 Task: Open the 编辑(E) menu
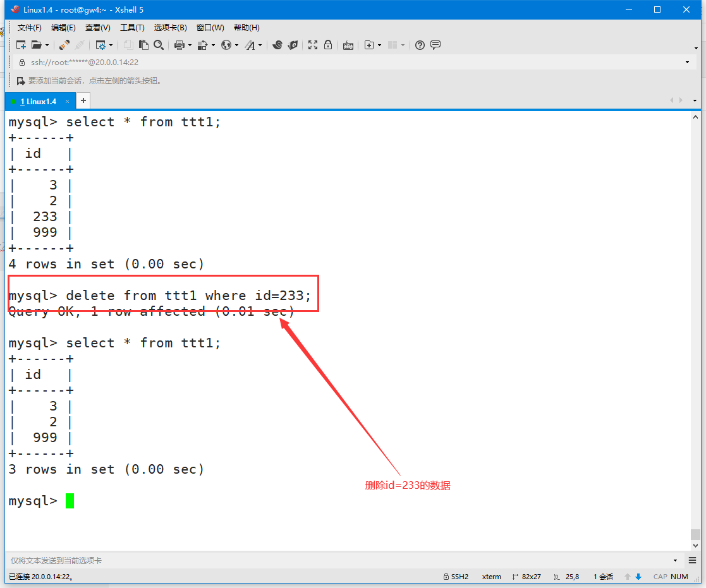[x=63, y=27]
